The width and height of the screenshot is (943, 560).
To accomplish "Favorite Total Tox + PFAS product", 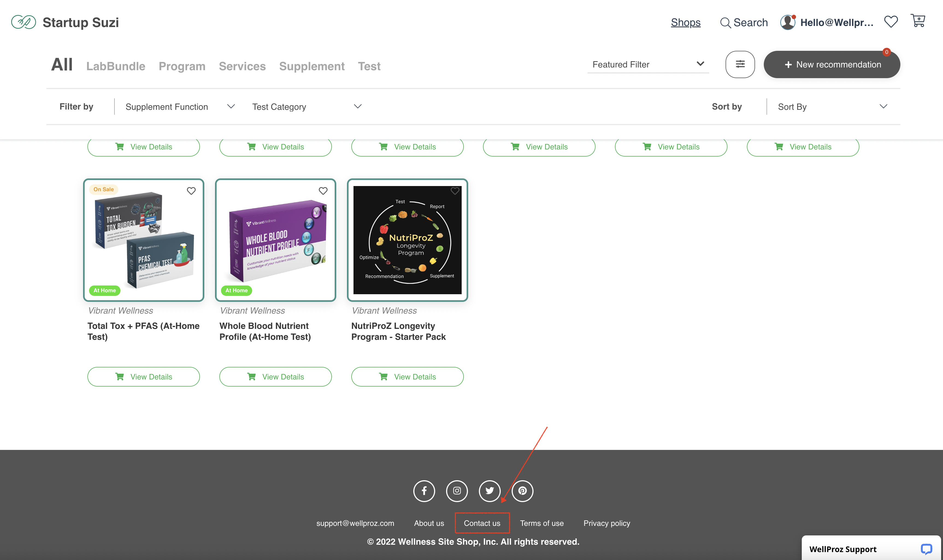I will [191, 191].
